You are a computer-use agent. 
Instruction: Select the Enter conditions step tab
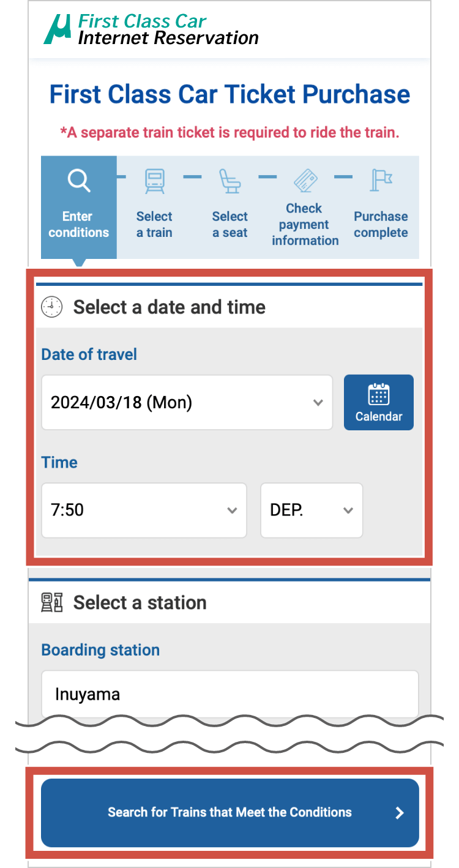click(x=78, y=225)
